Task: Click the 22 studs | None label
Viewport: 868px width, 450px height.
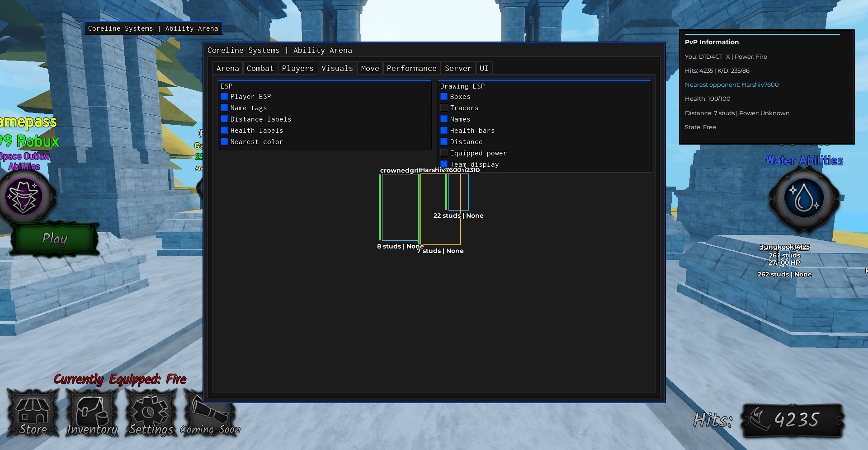Action: pyautogui.click(x=458, y=216)
